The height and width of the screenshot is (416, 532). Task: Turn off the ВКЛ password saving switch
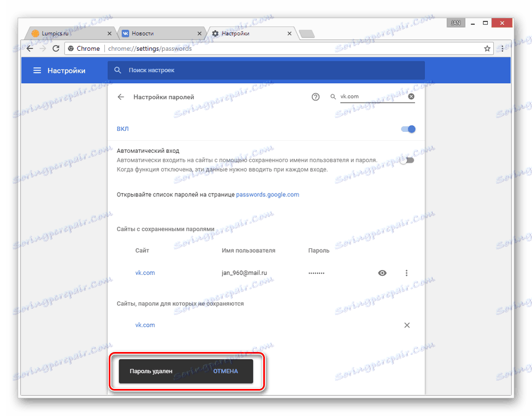408,129
